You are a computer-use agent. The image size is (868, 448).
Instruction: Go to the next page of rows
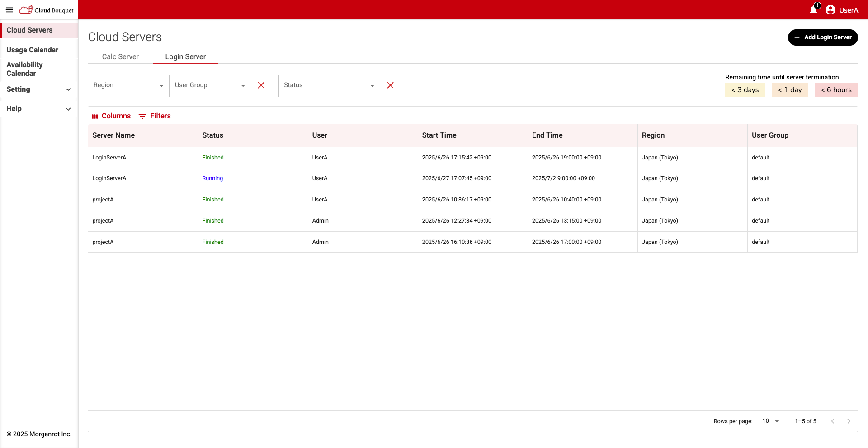(849, 421)
